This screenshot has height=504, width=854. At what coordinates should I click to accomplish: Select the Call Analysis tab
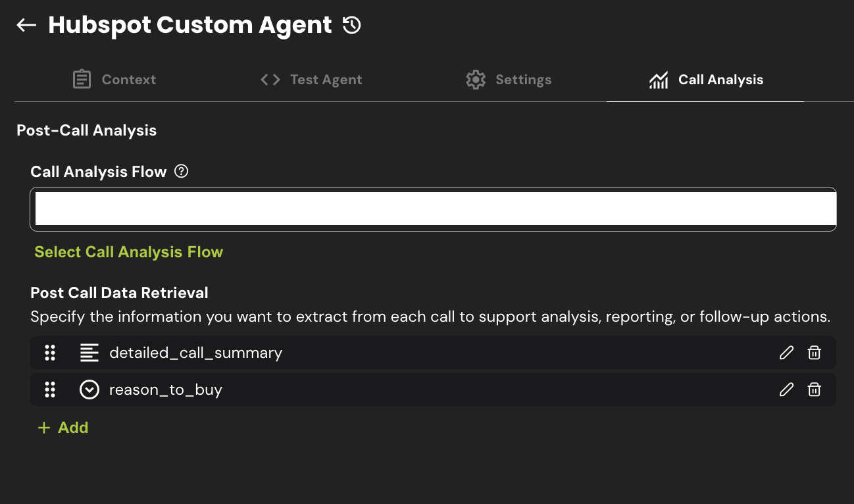point(706,80)
